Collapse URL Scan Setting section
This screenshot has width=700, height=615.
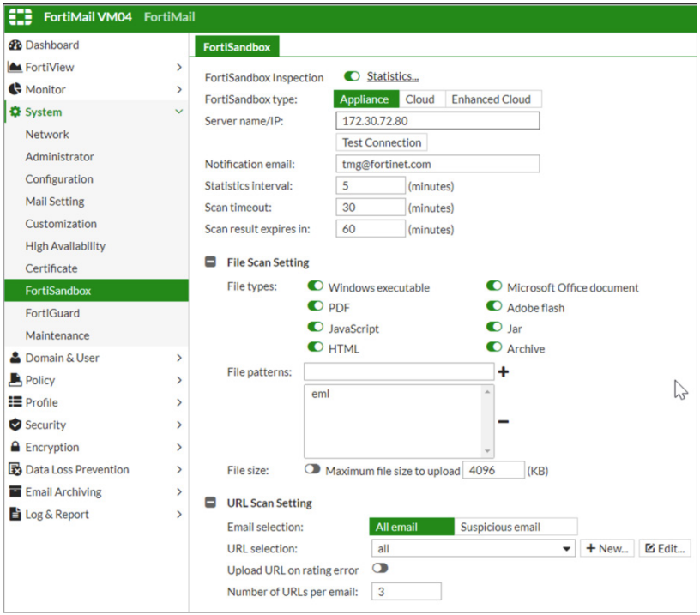[x=210, y=503]
